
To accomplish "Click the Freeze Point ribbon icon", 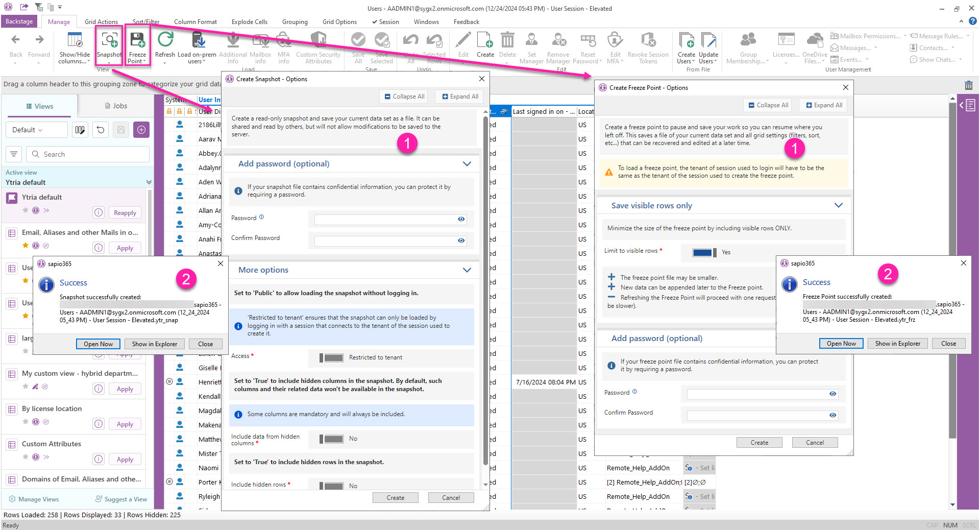I will [137, 41].
